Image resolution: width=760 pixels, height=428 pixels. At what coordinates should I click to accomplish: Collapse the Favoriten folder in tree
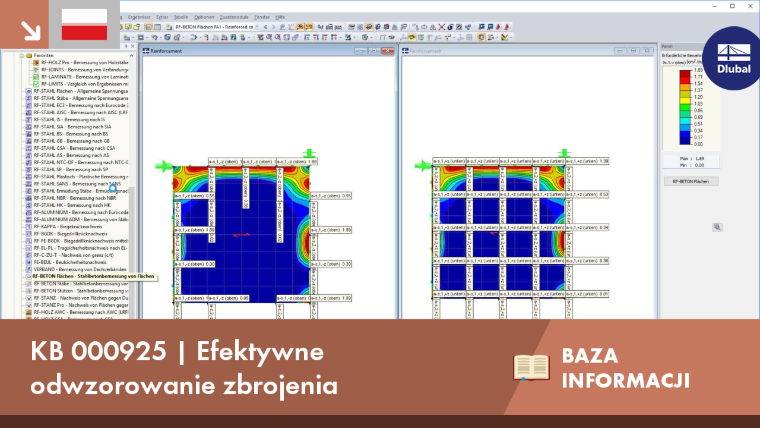22,55
